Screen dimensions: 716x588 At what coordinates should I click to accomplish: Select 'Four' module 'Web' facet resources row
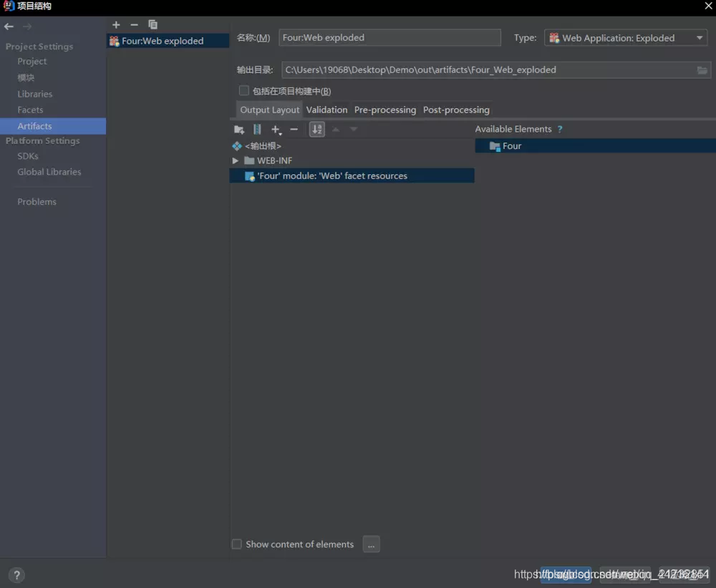(352, 176)
